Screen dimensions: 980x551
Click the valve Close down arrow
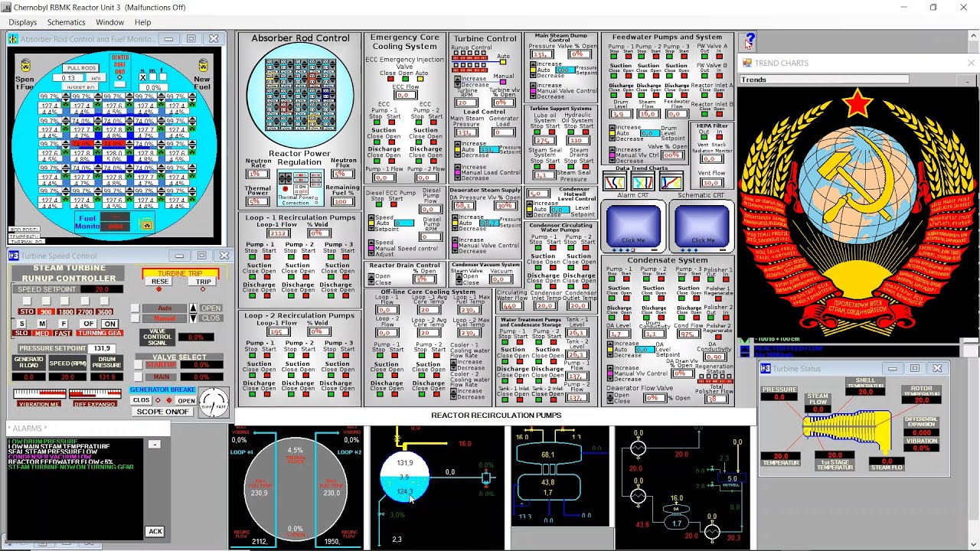194,318
